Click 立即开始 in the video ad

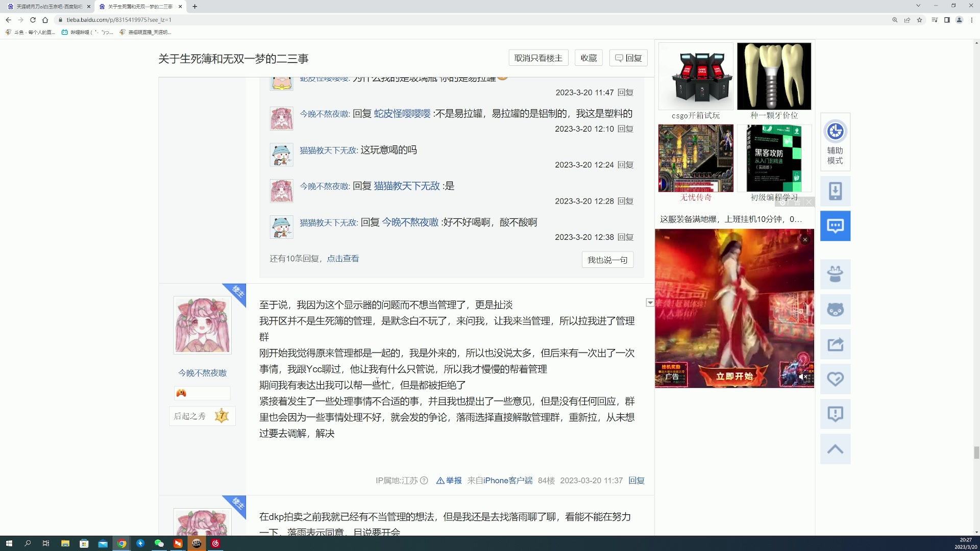(x=734, y=377)
